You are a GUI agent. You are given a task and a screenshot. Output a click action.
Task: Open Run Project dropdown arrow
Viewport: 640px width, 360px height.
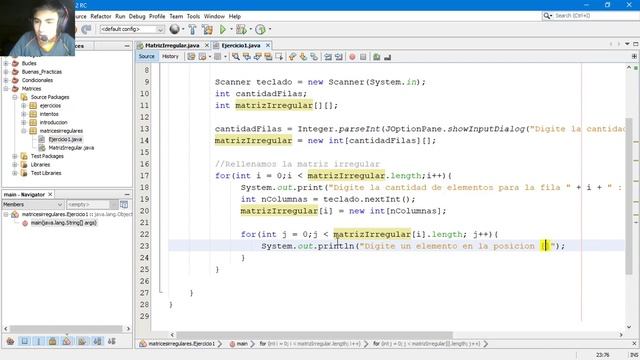tap(231, 29)
